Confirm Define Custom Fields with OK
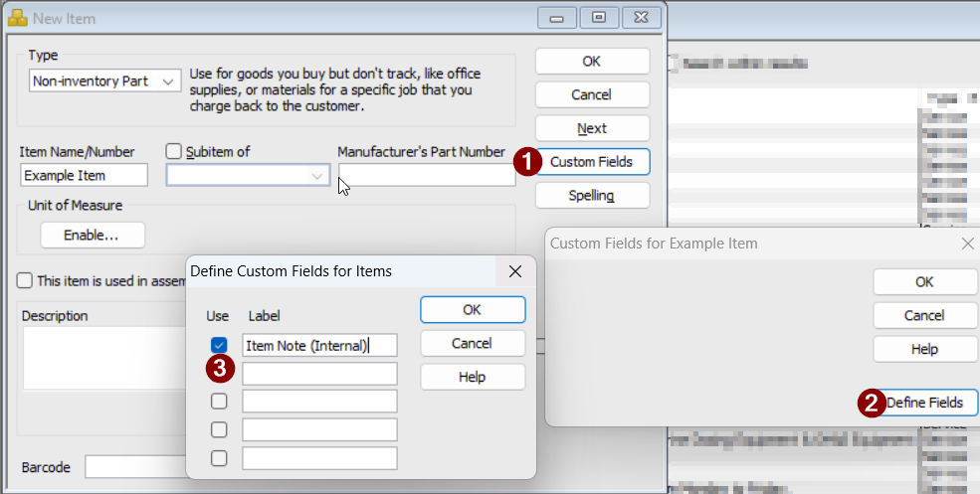The image size is (980, 494). [x=473, y=310]
